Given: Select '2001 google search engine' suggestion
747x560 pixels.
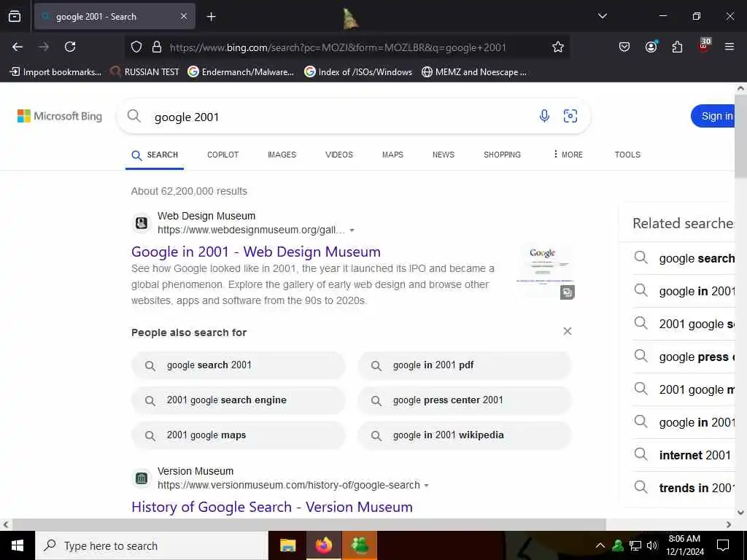Looking at the screenshot, I should click(239, 400).
